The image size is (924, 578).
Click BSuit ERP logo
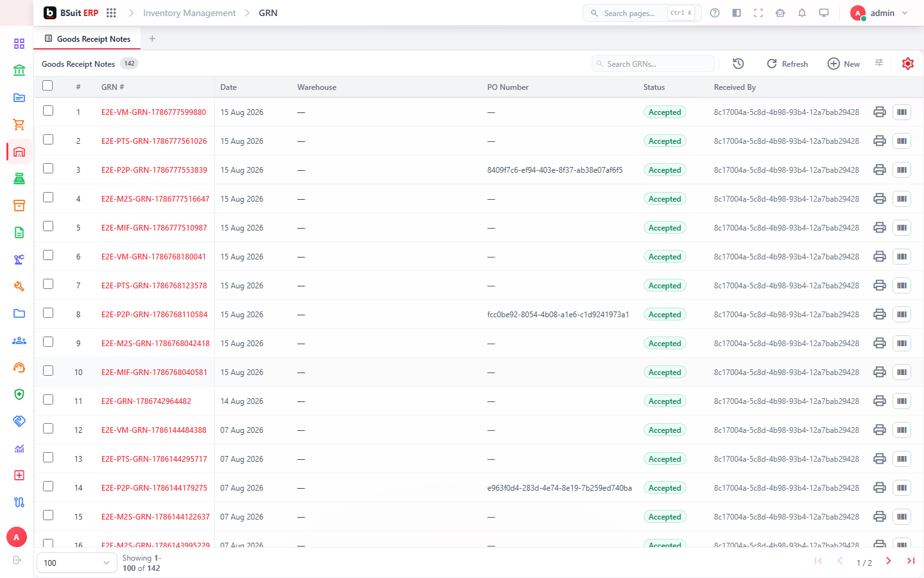point(71,13)
